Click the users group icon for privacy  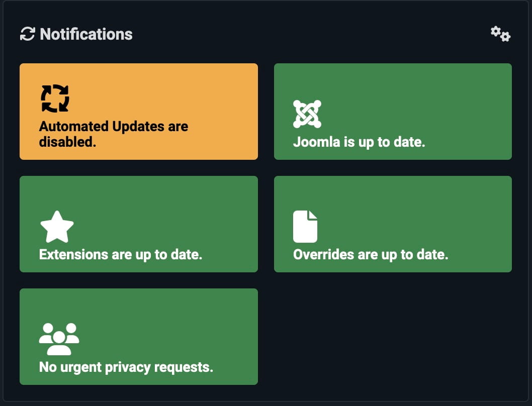pos(59,339)
